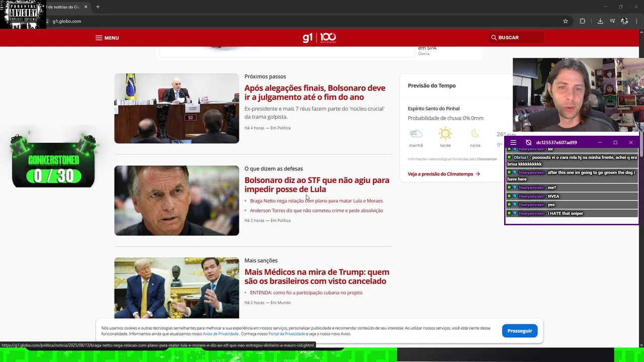Screen dimensions: 644x362
Task: Open the browser three-dot menu
Action: [637, 21]
